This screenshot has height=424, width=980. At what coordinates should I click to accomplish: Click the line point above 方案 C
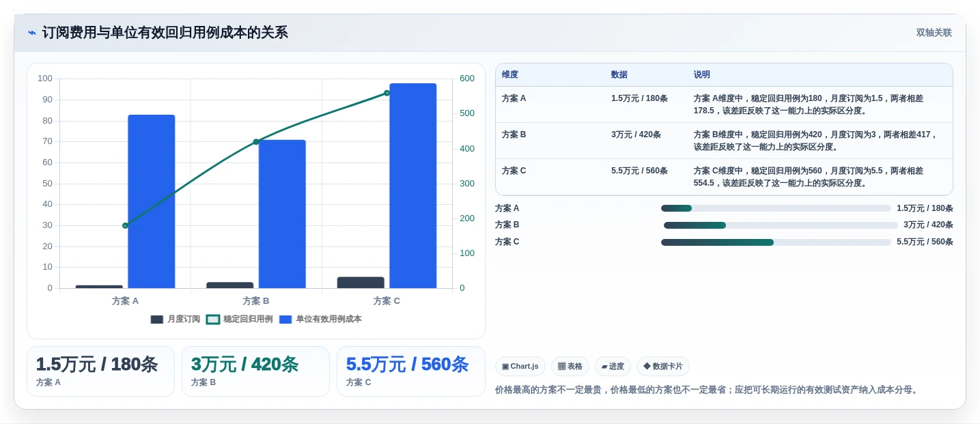tap(387, 93)
